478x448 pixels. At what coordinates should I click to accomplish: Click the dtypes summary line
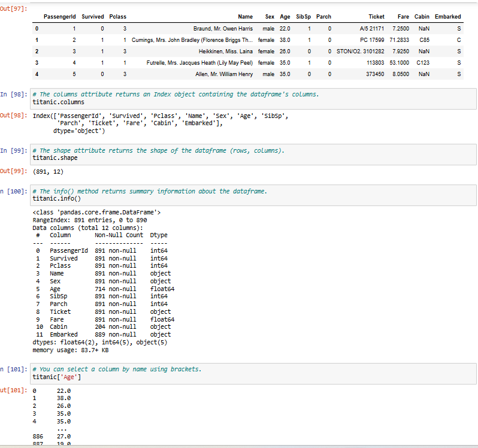pos(100,342)
